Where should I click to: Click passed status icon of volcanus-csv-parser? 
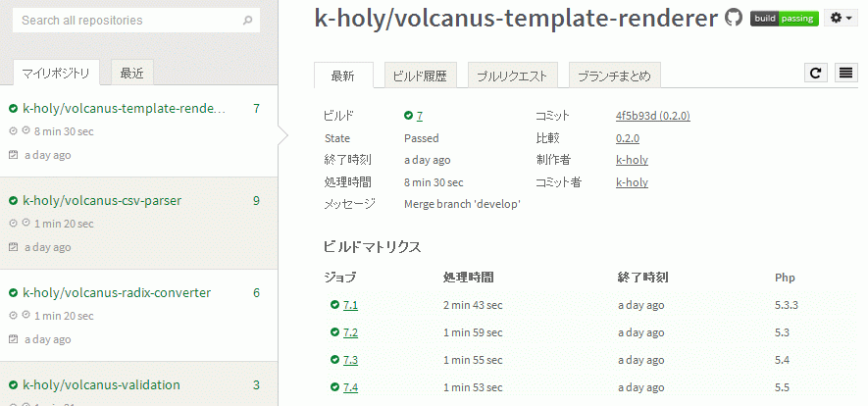click(x=14, y=201)
